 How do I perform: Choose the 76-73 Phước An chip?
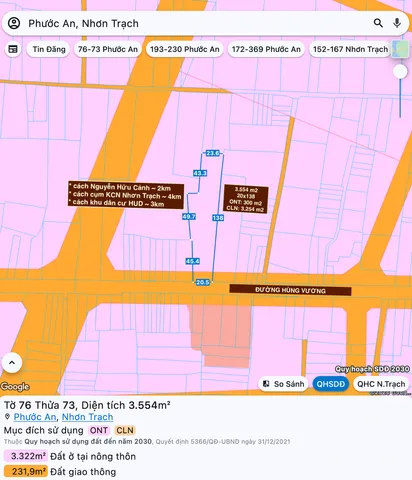pyautogui.click(x=108, y=49)
